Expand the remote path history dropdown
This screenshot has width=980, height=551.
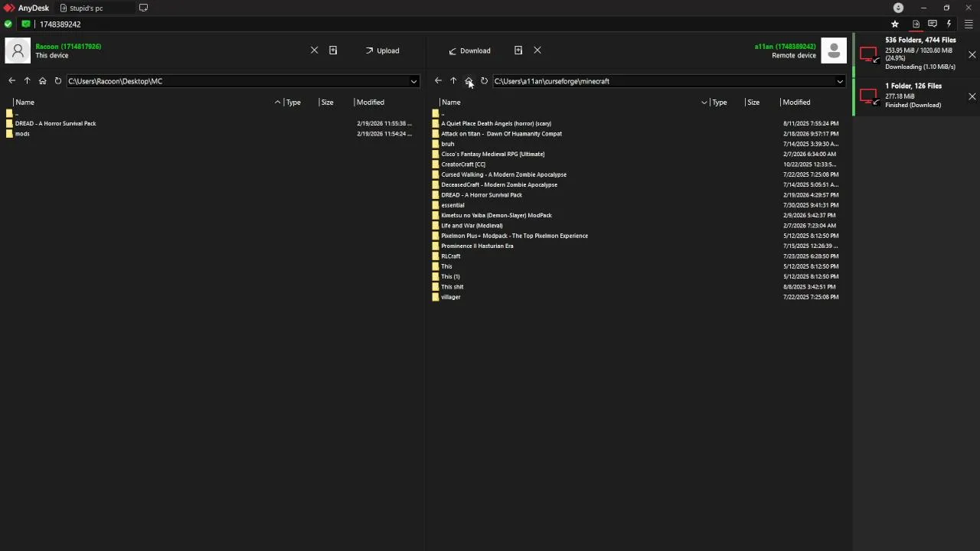coord(840,81)
